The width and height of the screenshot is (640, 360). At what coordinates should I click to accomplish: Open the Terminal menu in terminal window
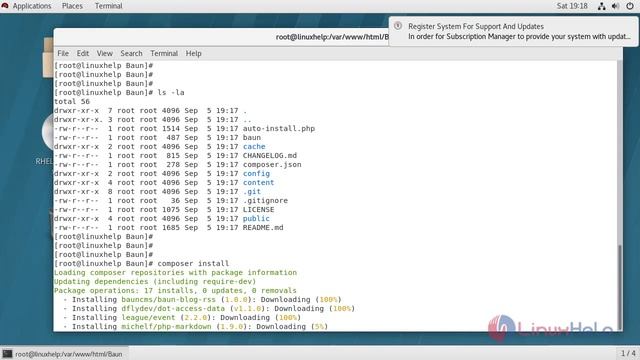164,53
